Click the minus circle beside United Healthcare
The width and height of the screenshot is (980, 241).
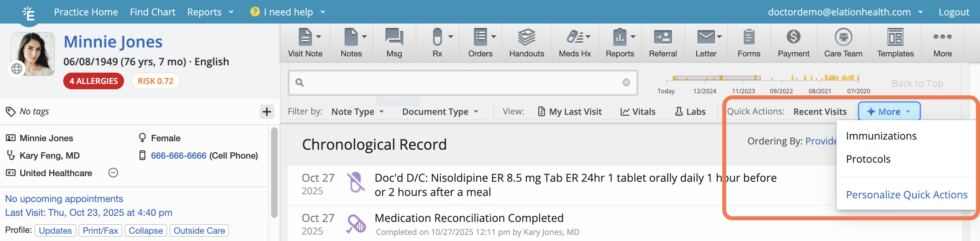(x=113, y=173)
